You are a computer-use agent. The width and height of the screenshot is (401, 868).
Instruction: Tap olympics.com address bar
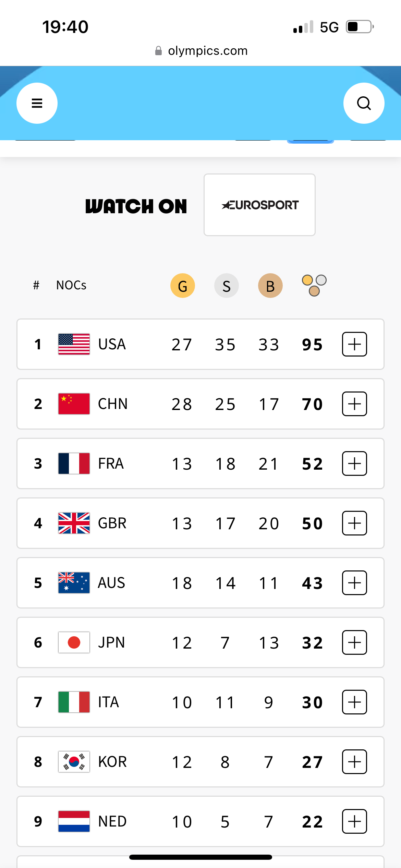point(201,51)
